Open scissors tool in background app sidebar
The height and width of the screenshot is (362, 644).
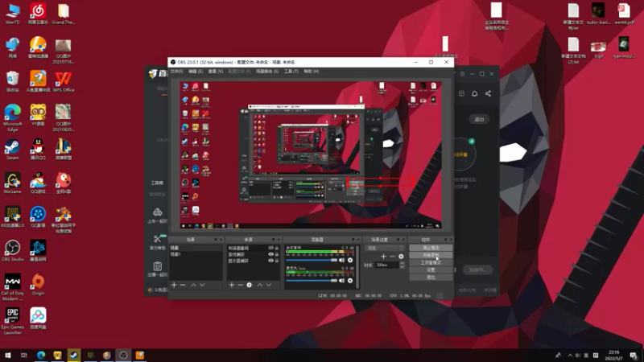coord(157,239)
